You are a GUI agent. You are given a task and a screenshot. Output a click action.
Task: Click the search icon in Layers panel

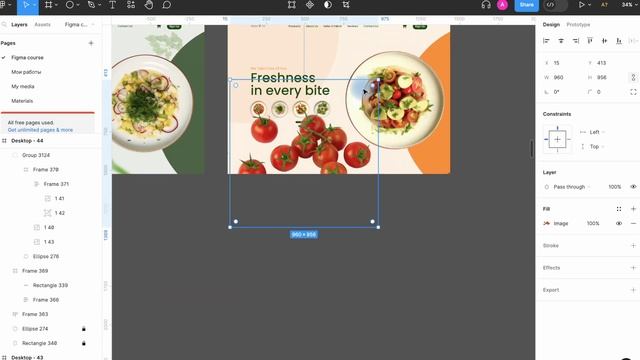tap(4, 24)
